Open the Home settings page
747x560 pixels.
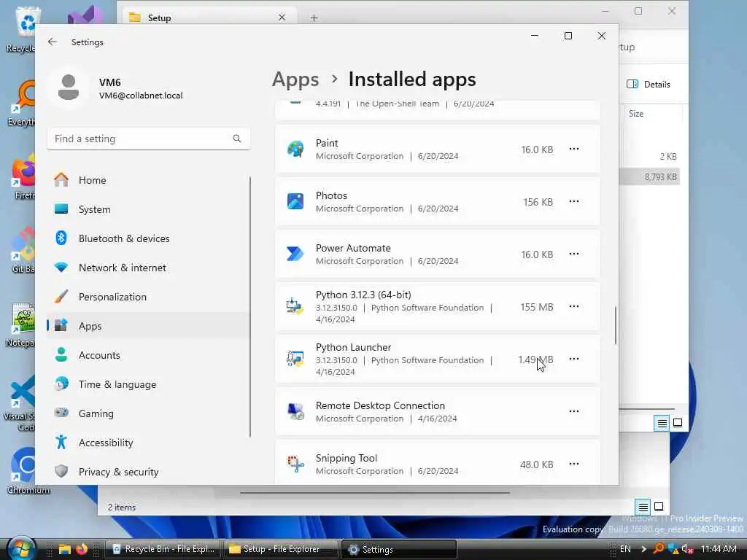point(148,180)
